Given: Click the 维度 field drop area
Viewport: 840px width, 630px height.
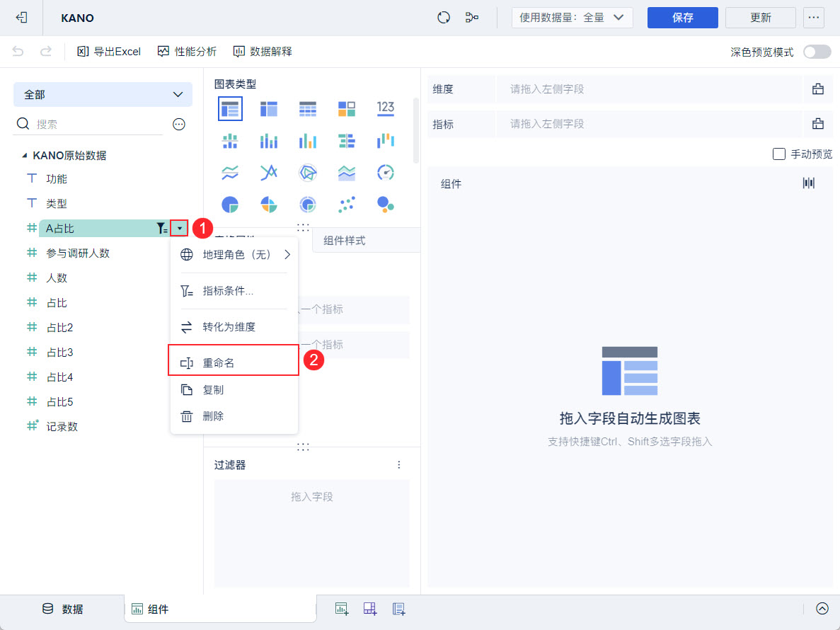Looking at the screenshot, I should tap(649, 89).
